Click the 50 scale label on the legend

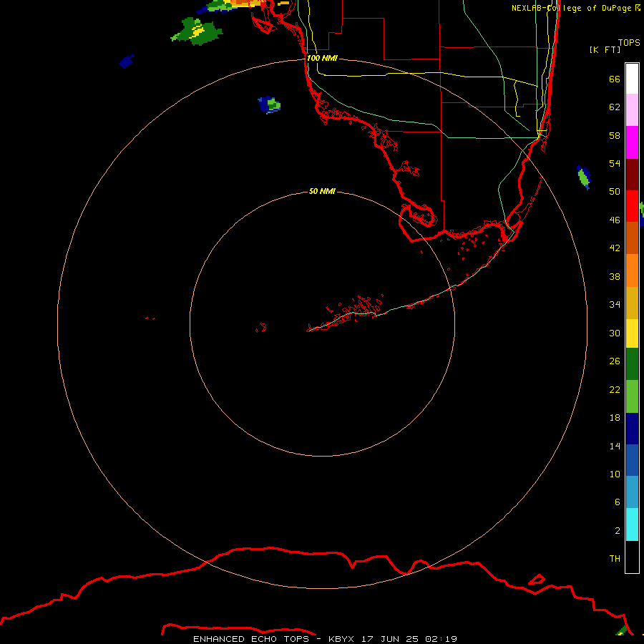tap(615, 192)
